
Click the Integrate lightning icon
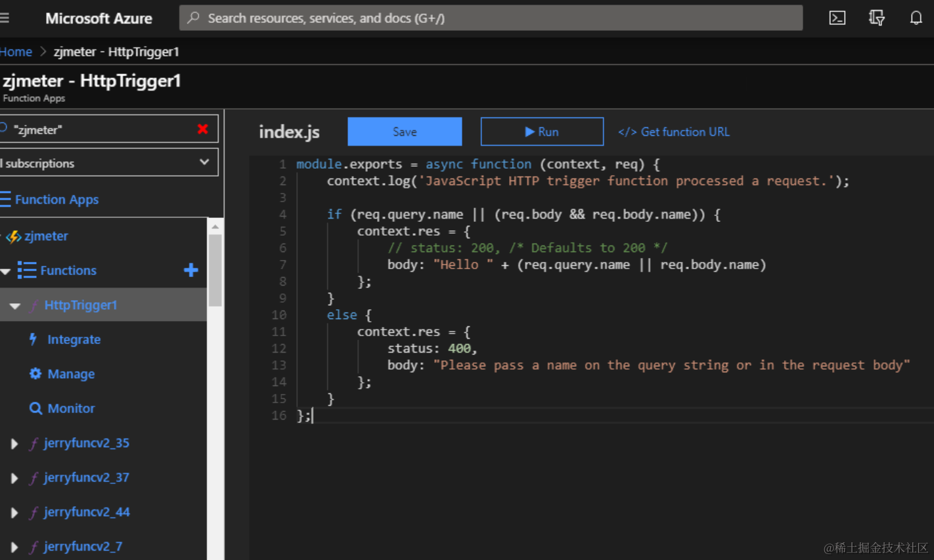33,339
